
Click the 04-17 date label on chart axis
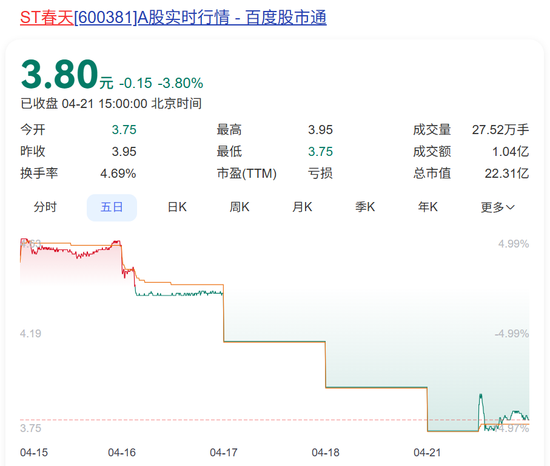(x=223, y=453)
